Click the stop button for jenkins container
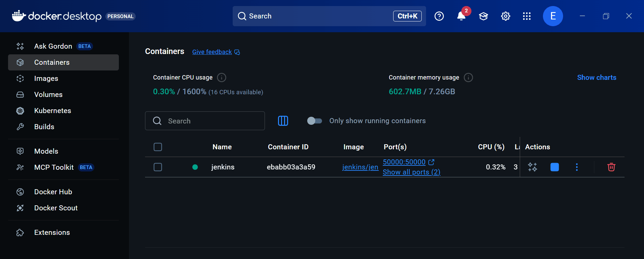 [554, 167]
